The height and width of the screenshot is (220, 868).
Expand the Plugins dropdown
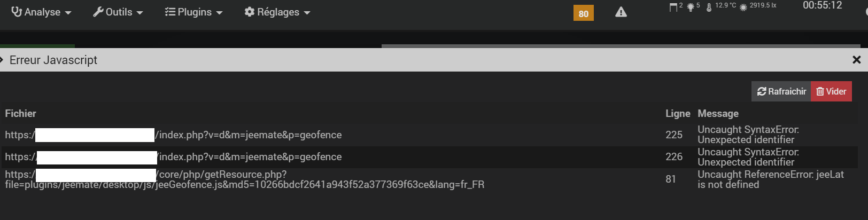click(193, 12)
